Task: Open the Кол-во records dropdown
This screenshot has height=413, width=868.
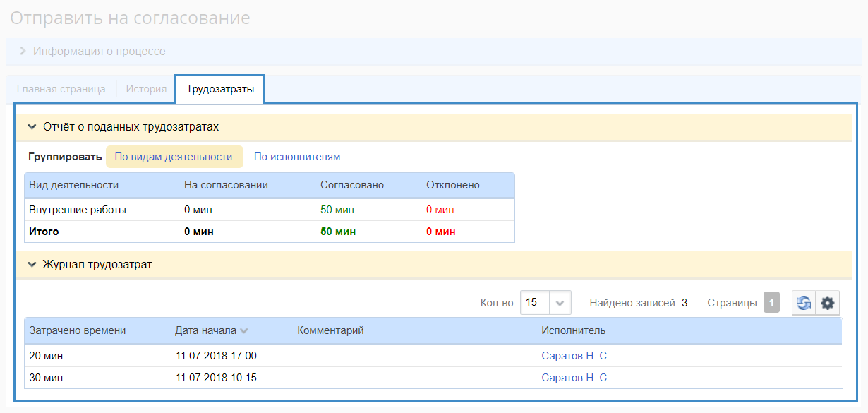Action: pyautogui.click(x=559, y=303)
